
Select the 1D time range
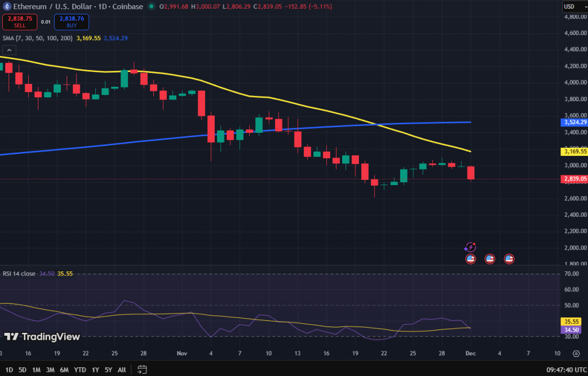click(x=9, y=370)
